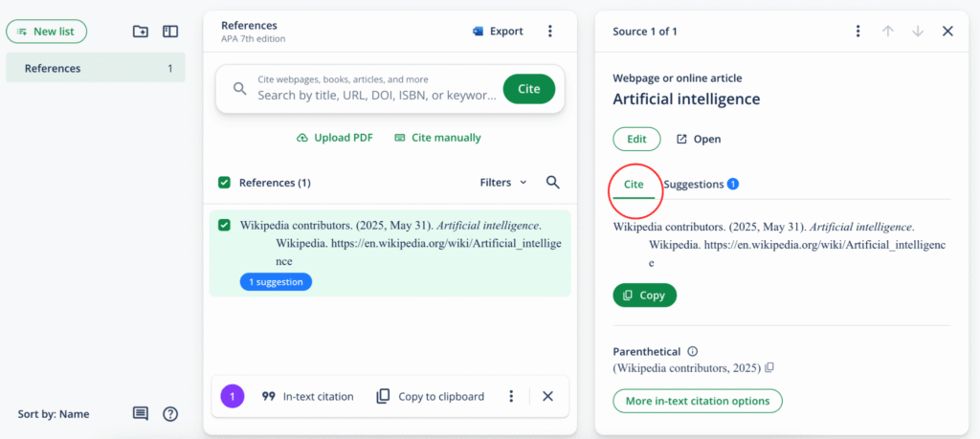
Task: Click In-text citation in bottom bar
Action: pos(308,397)
